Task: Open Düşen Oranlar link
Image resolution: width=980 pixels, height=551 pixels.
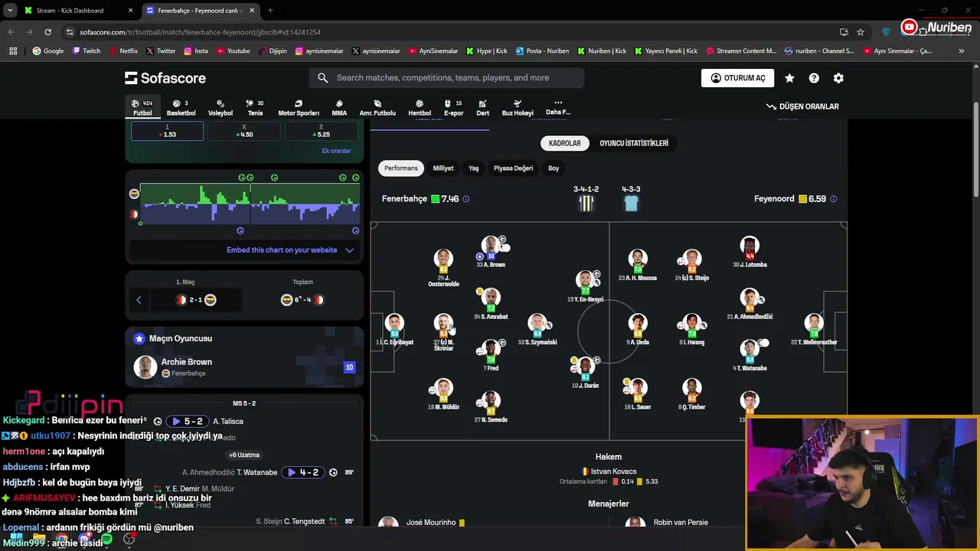Action: tap(802, 106)
